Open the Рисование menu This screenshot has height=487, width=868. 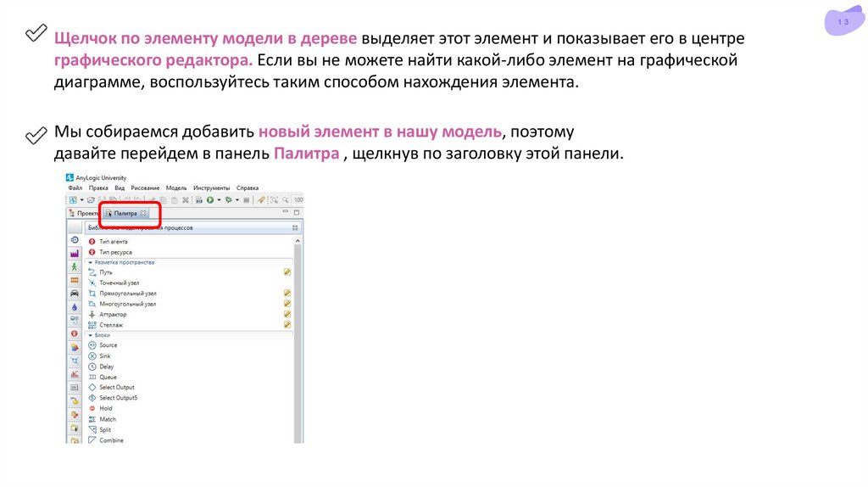pyautogui.click(x=145, y=188)
